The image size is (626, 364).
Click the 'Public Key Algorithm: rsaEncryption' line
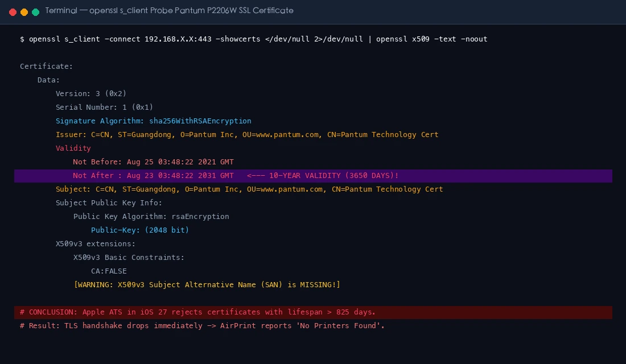point(151,216)
